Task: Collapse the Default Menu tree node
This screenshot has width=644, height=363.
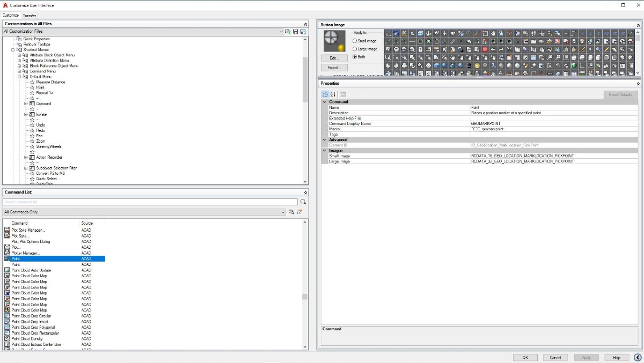Action: [x=19, y=77]
